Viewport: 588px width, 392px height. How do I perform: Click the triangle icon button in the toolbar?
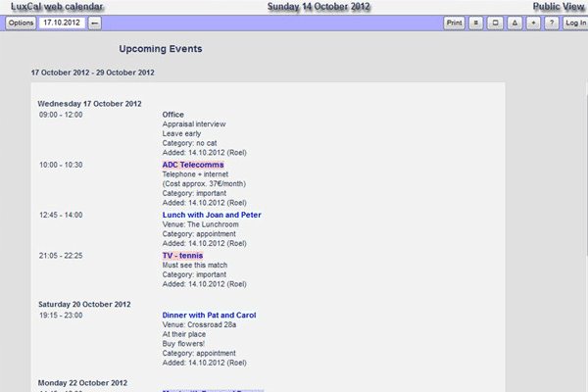click(x=514, y=23)
